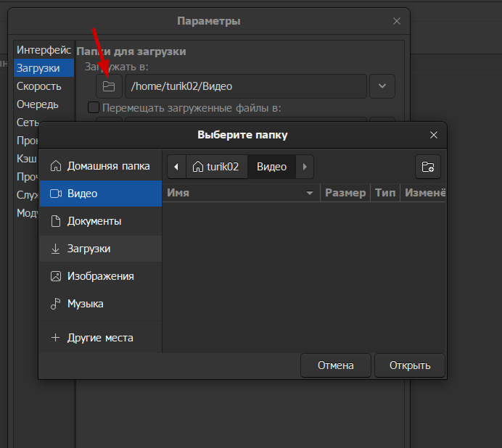Open Другие места in the sidebar
The width and height of the screenshot is (502, 448).
point(100,338)
